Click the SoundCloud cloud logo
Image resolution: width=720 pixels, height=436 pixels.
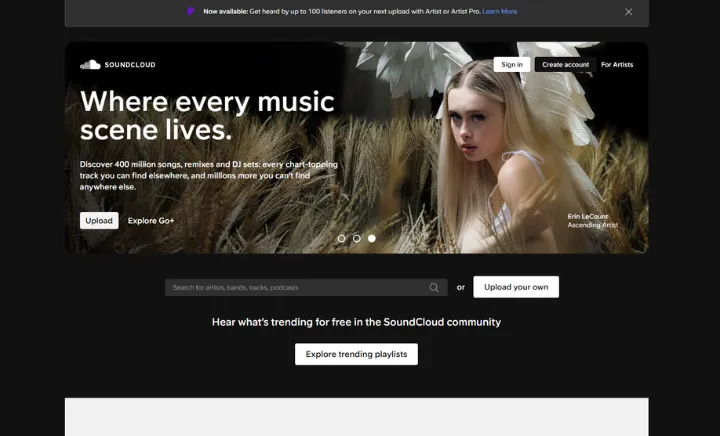tap(90, 65)
